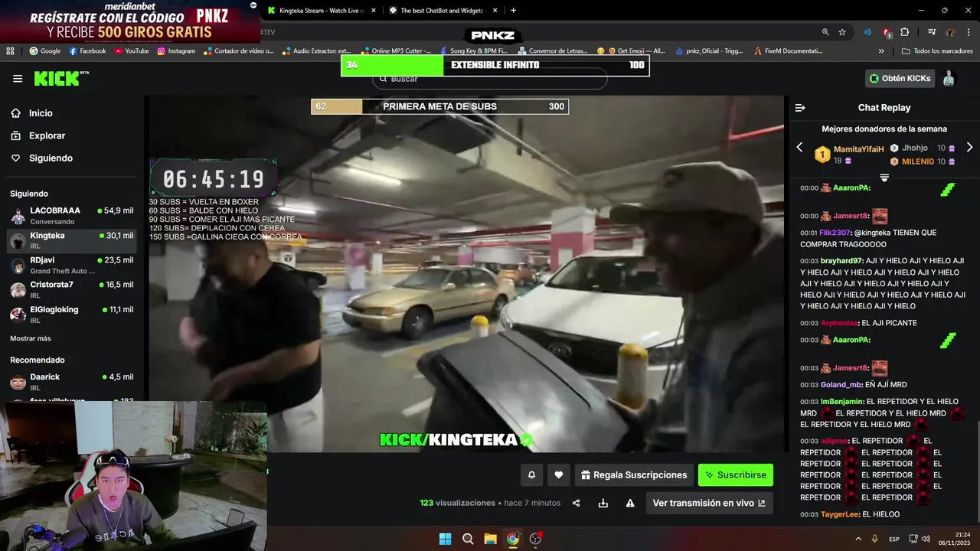Collapse the donors leaderboard handle
This screenshot has width=980, height=551.
point(884,178)
